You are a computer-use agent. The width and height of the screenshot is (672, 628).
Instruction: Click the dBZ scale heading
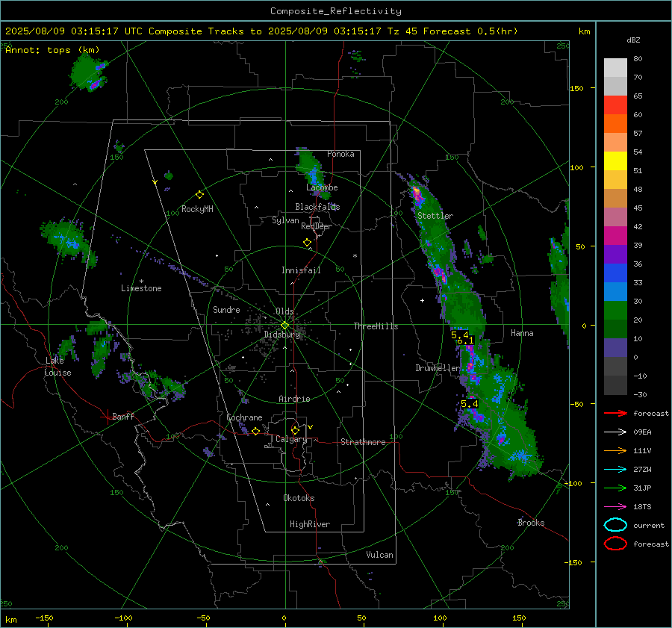[x=633, y=40]
